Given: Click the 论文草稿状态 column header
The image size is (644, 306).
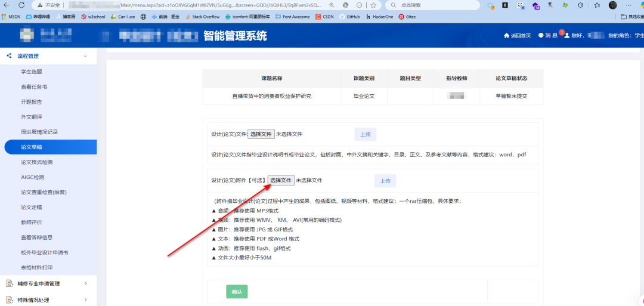Looking at the screenshot, I should tap(512, 78).
